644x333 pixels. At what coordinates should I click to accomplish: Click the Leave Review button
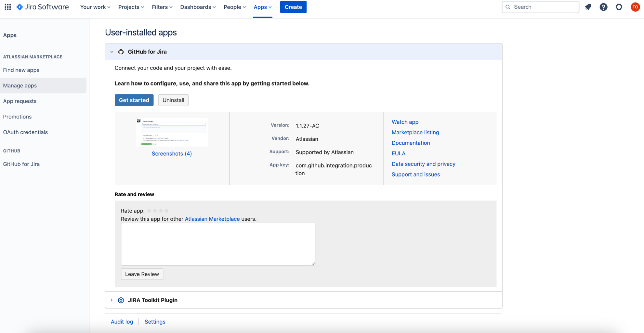pyautogui.click(x=142, y=274)
